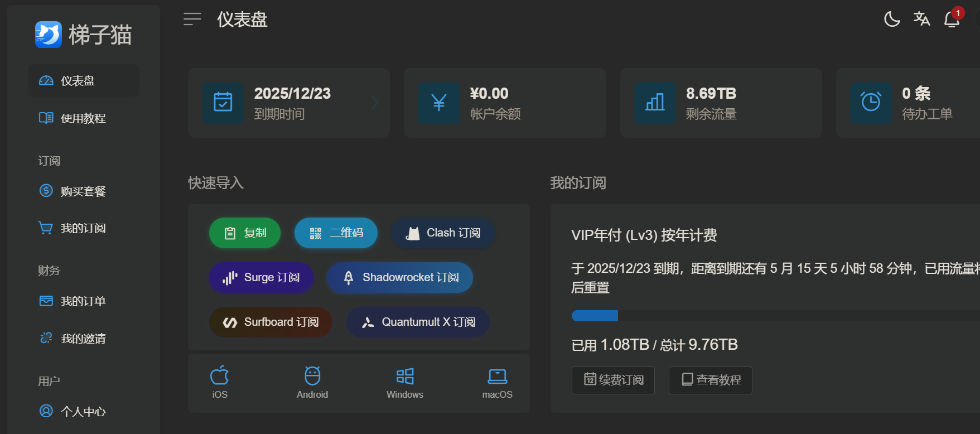Click the bar chart icon on 剩余流量 card
Image resolution: width=980 pixels, height=434 pixels.
[655, 103]
